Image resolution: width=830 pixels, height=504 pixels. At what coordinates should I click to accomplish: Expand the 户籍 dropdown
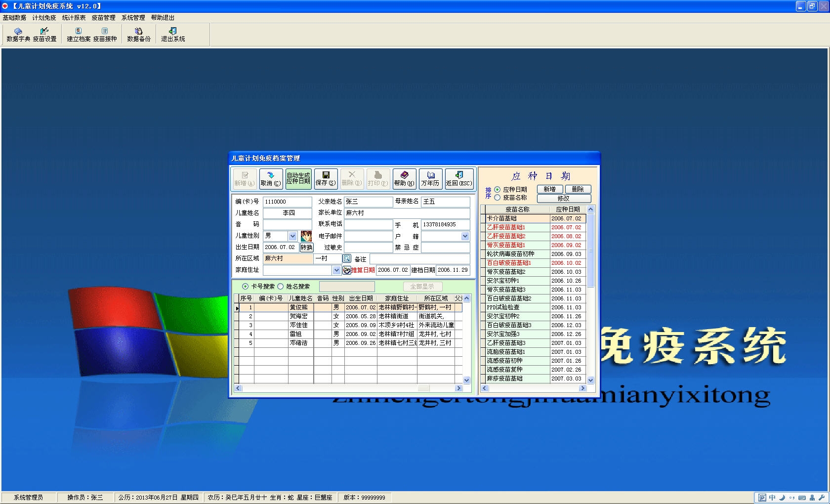465,236
